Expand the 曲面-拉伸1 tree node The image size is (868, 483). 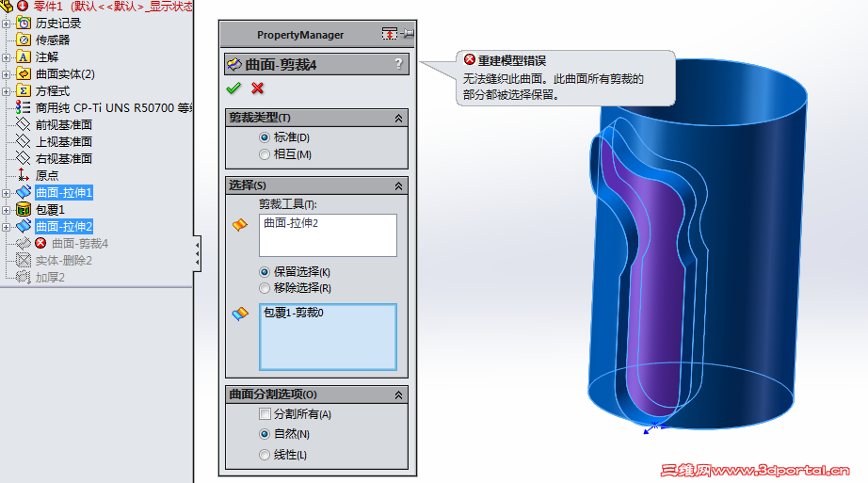(x=6, y=193)
